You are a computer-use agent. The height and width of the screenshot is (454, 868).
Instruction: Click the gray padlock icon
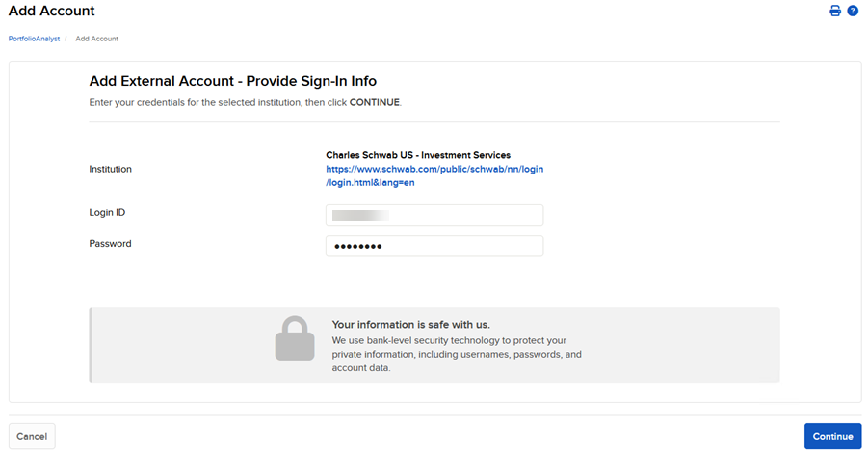pos(295,340)
